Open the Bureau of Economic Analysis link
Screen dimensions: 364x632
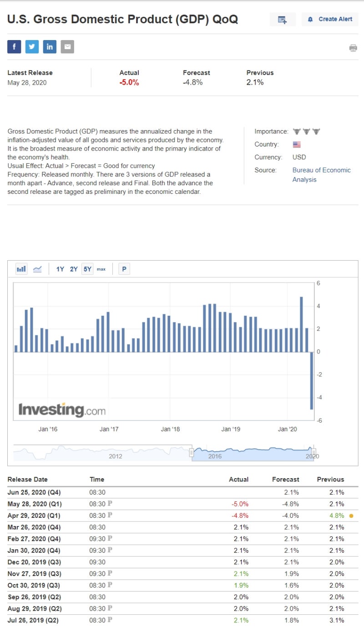point(321,175)
